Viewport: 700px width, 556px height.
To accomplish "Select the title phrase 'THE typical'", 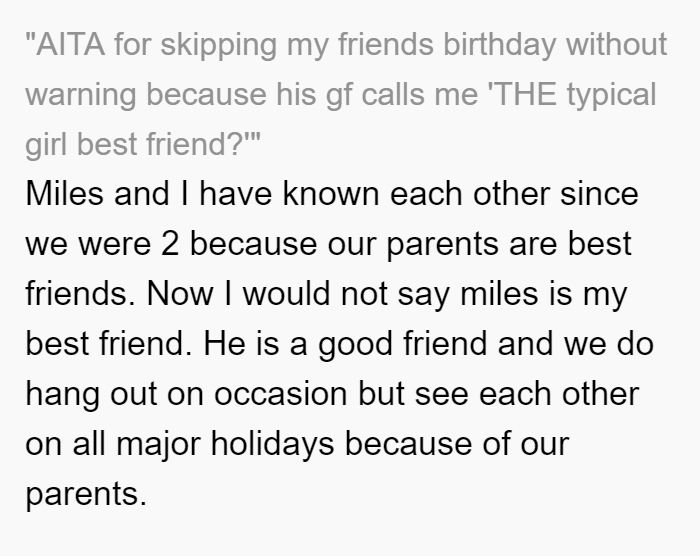I will point(575,95).
